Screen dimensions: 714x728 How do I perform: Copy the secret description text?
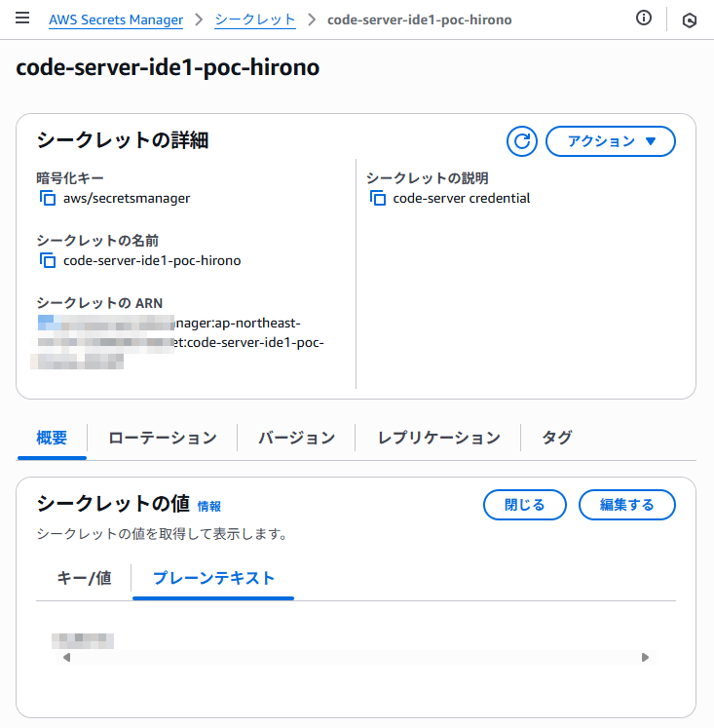click(x=378, y=198)
